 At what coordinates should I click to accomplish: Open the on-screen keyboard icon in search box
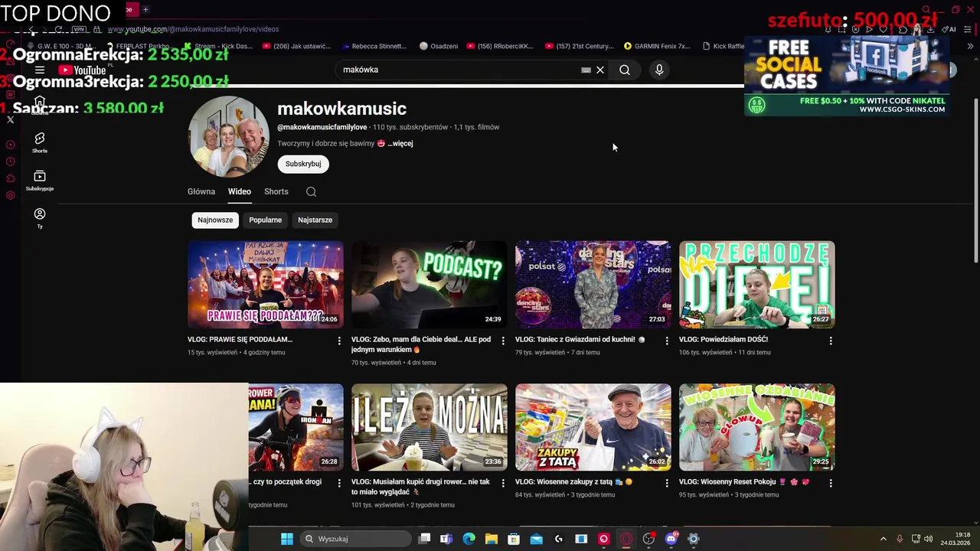586,70
